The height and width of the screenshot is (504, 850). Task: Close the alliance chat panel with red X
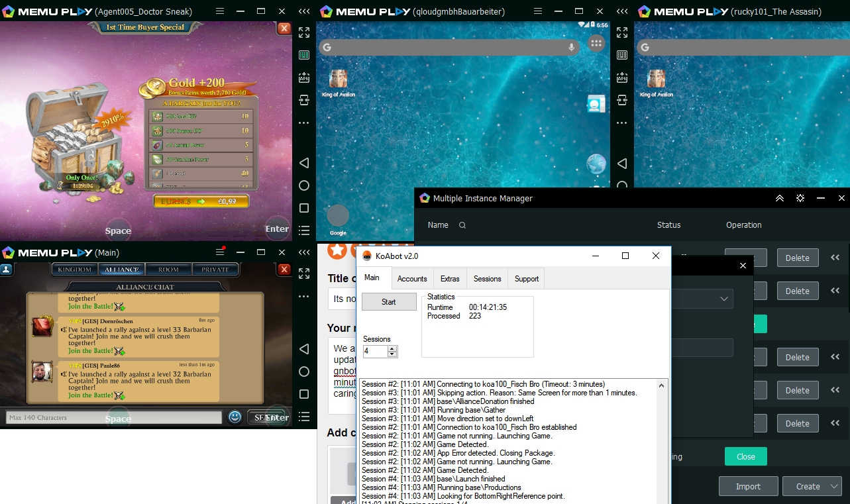284,270
